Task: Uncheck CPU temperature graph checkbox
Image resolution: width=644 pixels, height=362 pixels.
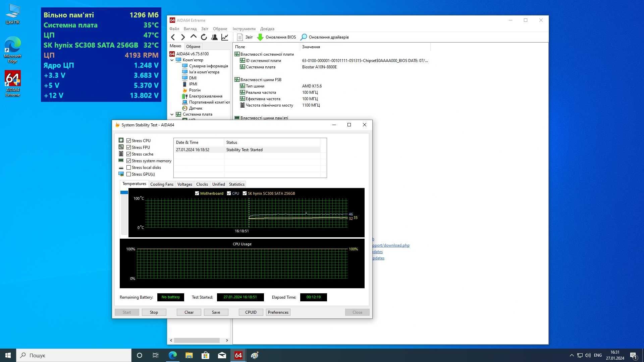Action: pyautogui.click(x=229, y=193)
